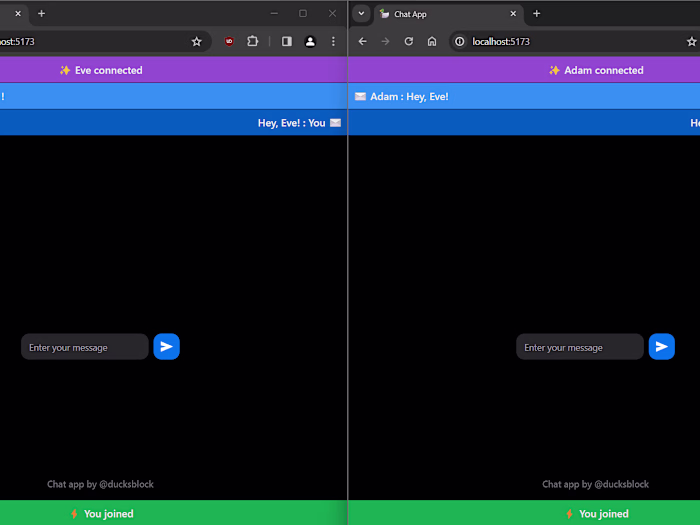Send message in left chat window
The width and height of the screenshot is (700, 525).
(x=167, y=346)
